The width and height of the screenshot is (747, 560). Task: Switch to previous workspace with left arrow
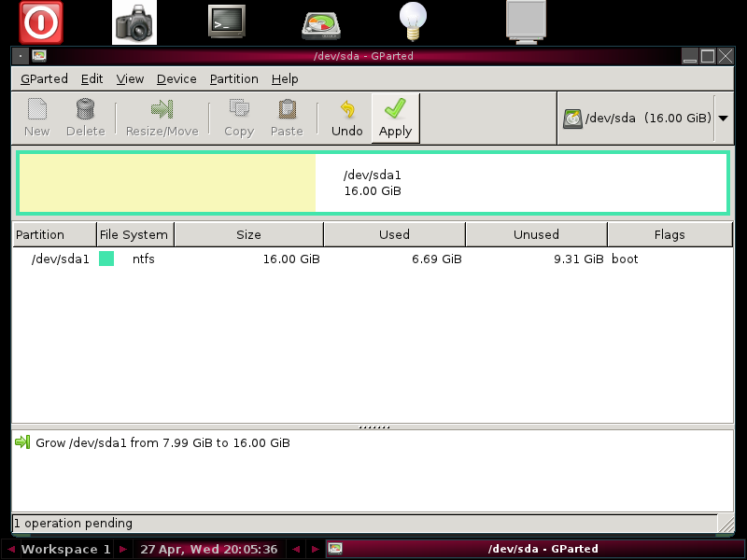[x=11, y=549]
